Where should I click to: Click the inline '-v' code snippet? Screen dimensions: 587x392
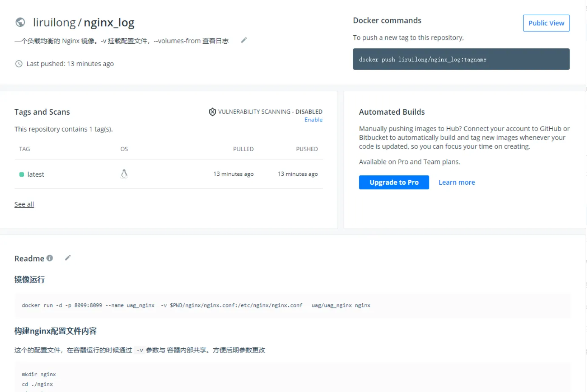(140, 350)
